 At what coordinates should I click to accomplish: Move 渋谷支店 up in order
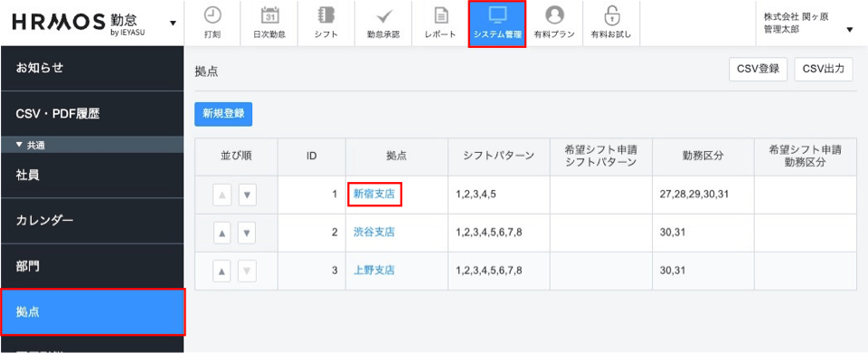[x=222, y=234]
